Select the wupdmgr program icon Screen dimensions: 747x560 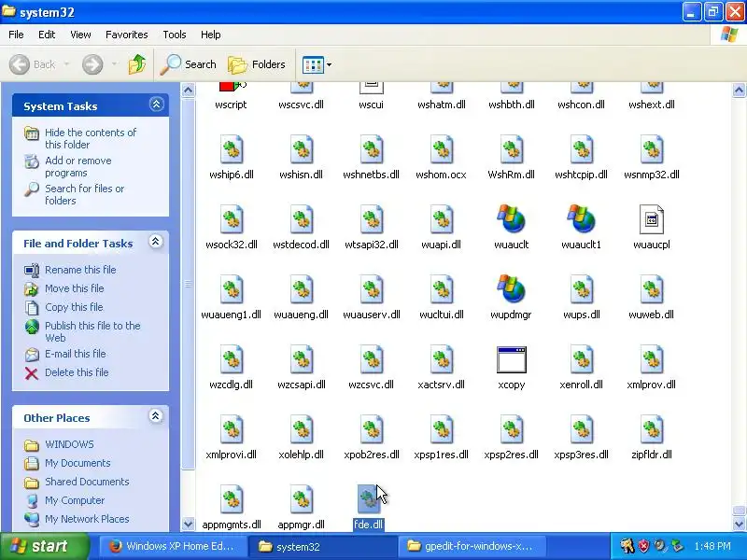511,288
